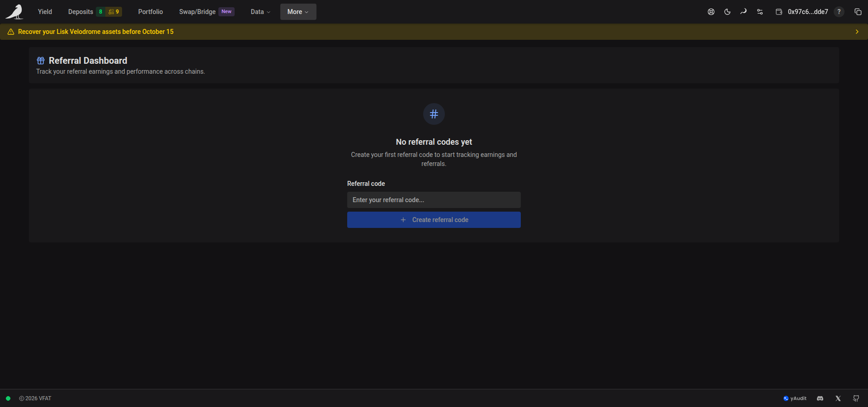This screenshot has width=868, height=407.
Task: Click the yellow 9 deposits badge
Action: [x=114, y=12]
